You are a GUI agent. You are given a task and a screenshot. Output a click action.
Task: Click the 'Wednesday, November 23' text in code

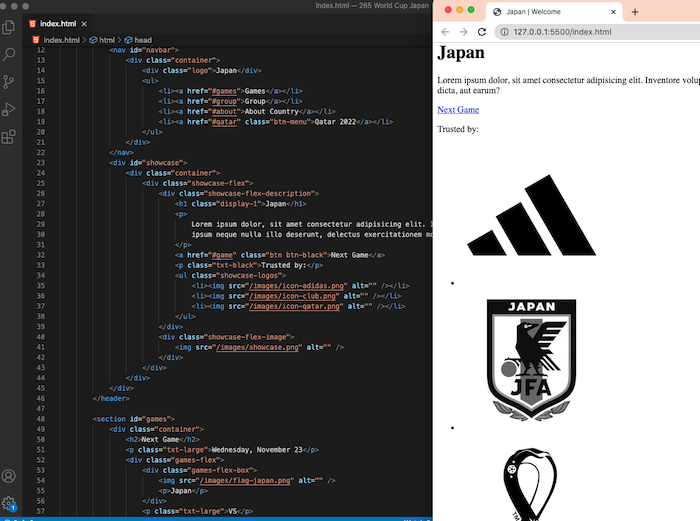[257, 450]
